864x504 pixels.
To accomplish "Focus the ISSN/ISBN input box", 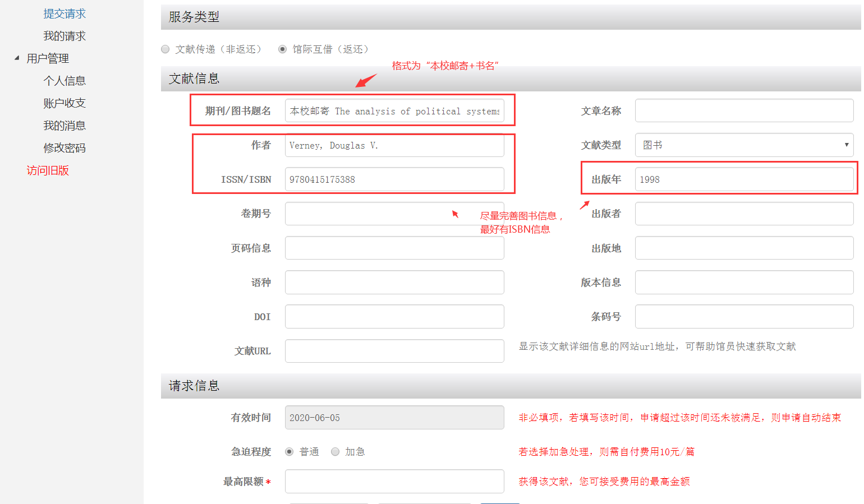I will (394, 179).
